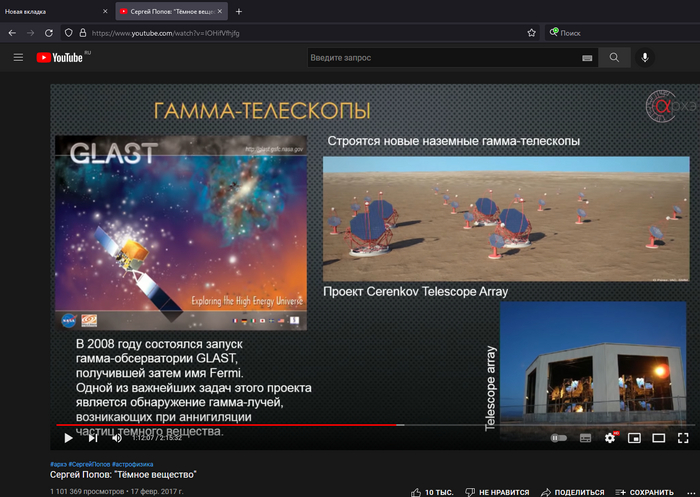Enable miniplayer mode
The width and height of the screenshot is (700, 497).
(x=634, y=438)
